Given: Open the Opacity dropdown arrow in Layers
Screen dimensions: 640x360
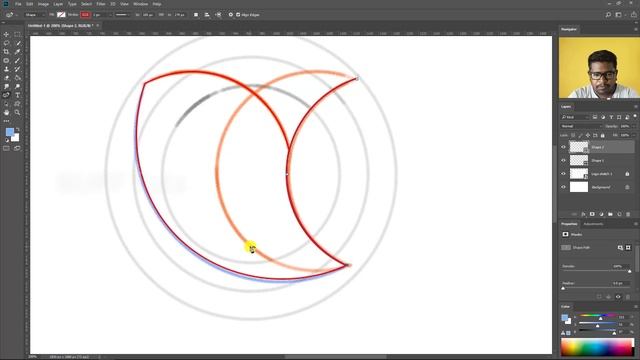Looking at the screenshot, I should point(634,126).
